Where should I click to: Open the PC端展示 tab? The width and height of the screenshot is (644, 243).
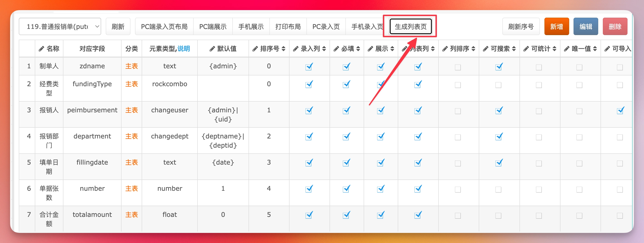213,27
